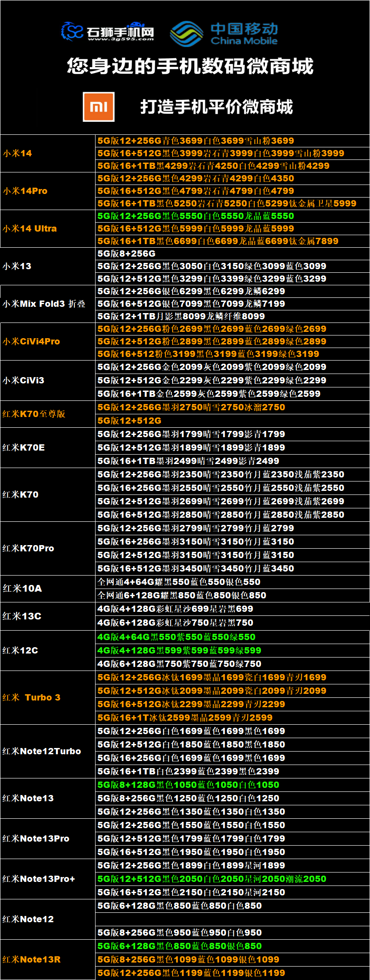Image resolution: width=370 pixels, height=980 pixels.
Task: Click row 5G版16+512G黑色1950蓝色1950白色1950
Action: point(232,852)
